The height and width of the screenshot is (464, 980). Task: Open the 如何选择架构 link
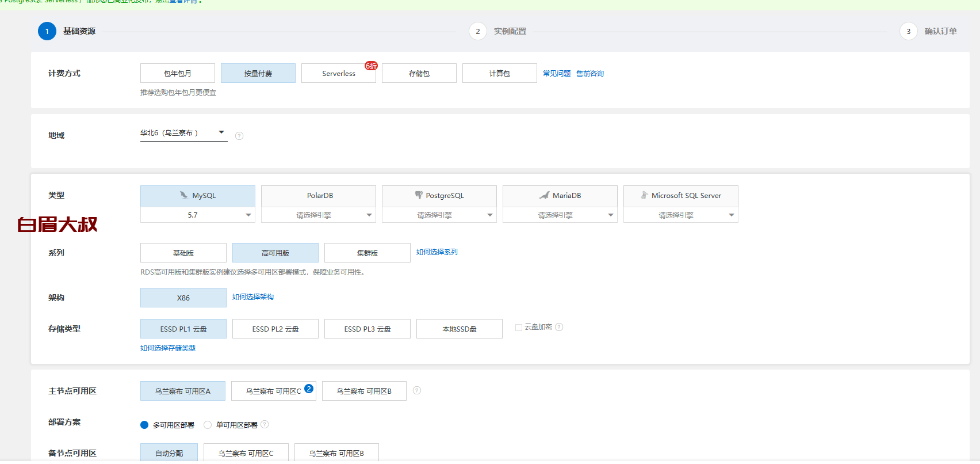coord(253,297)
